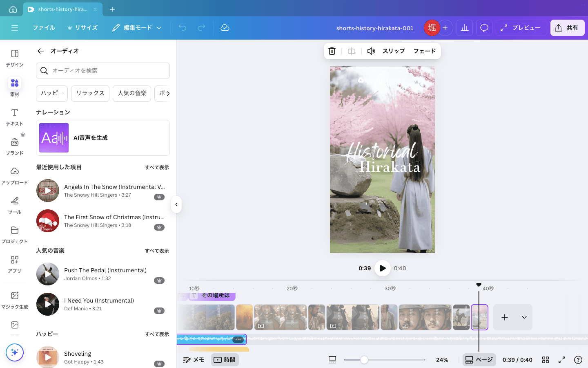Open the テキスト (Text) panel

14,117
